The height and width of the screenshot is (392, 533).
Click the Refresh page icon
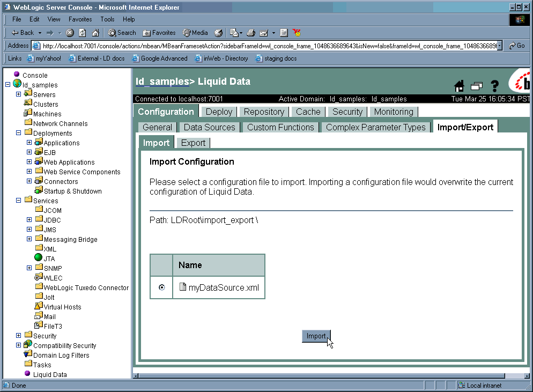(83, 33)
